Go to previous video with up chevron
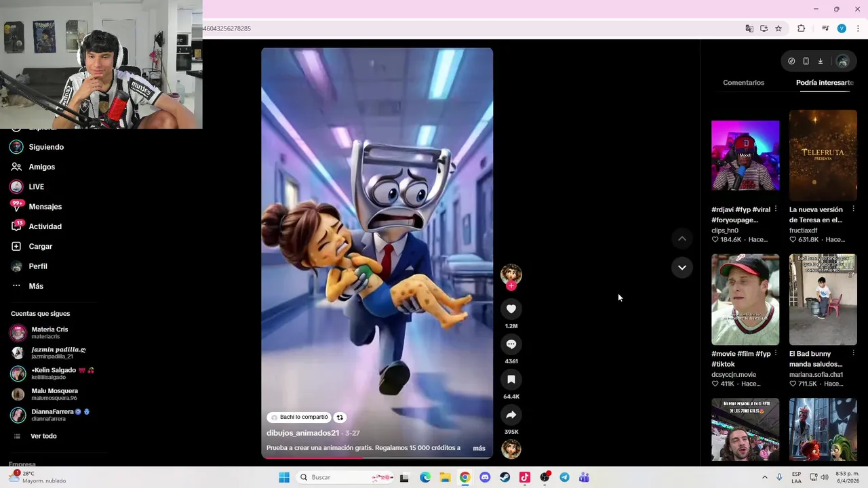The height and width of the screenshot is (488, 868). [x=682, y=239]
